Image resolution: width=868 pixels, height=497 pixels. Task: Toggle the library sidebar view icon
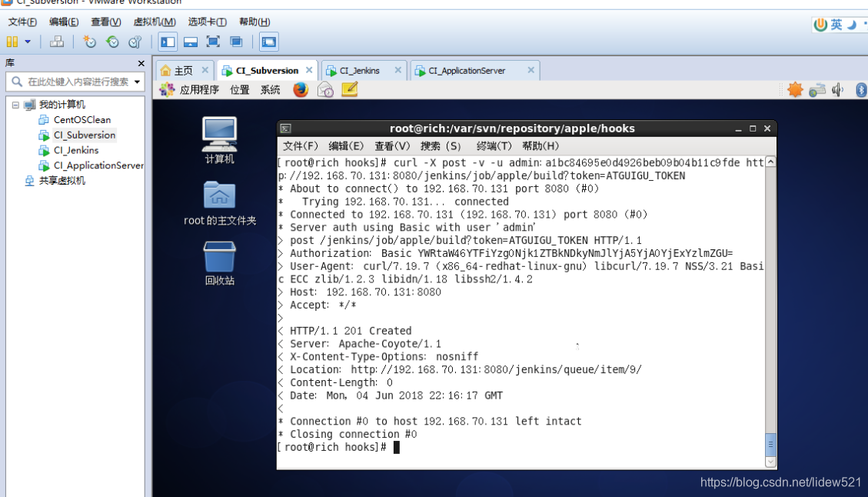168,42
